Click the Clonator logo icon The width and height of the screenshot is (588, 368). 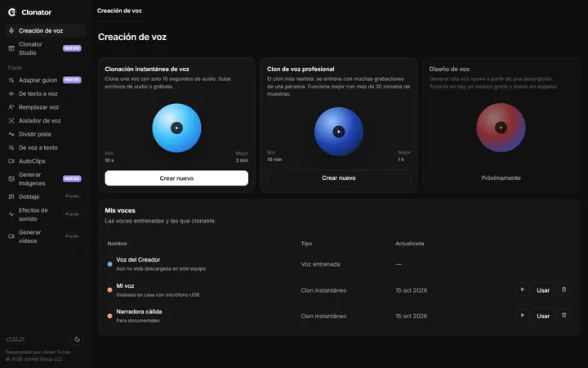click(12, 12)
